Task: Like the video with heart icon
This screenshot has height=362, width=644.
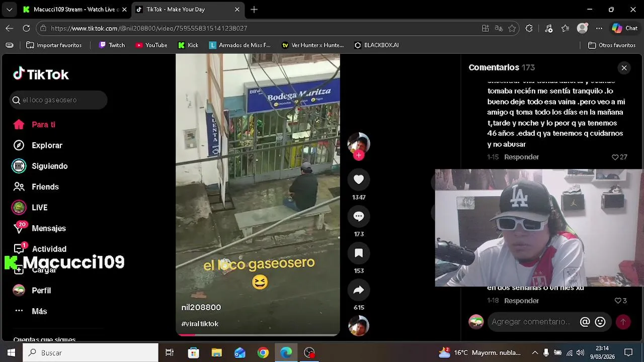Action: [x=359, y=179]
